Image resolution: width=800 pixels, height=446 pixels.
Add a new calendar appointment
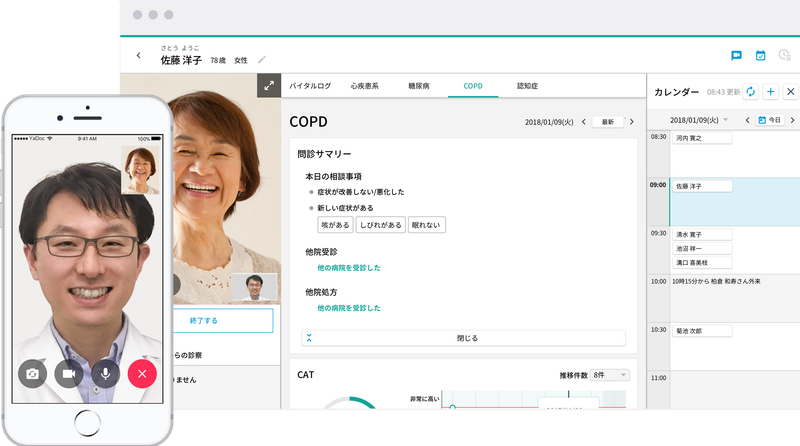770,92
